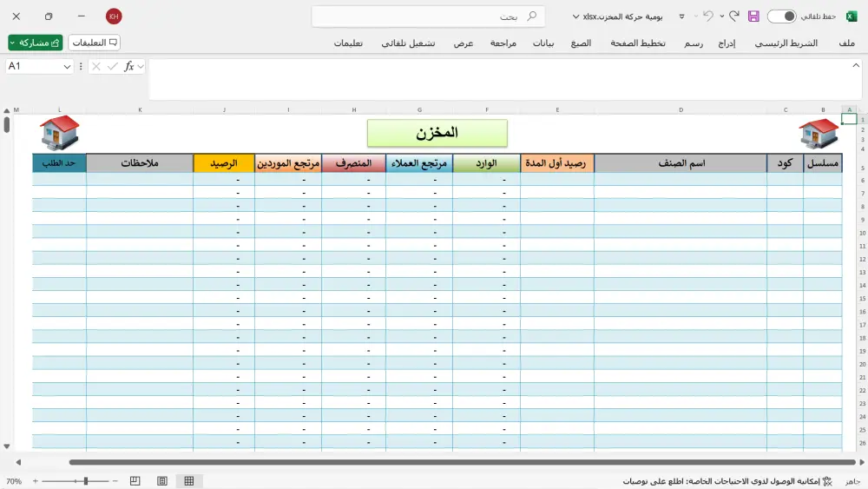Select the مسلسل header cell
This screenshot has height=489, width=868.
click(x=823, y=163)
